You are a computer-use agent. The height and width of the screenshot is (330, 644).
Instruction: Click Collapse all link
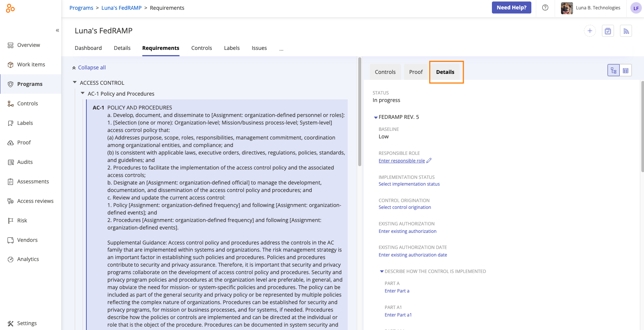point(92,67)
